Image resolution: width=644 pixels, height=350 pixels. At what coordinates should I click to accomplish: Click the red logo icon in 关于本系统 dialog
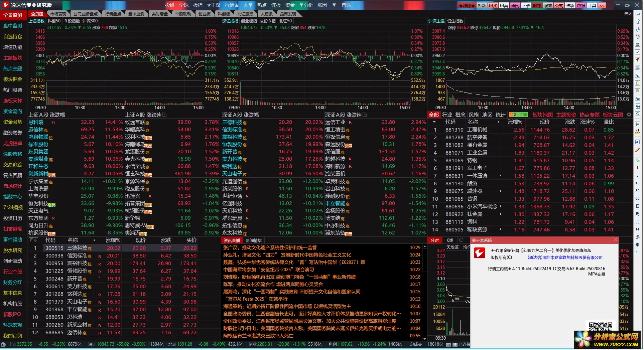click(x=479, y=253)
